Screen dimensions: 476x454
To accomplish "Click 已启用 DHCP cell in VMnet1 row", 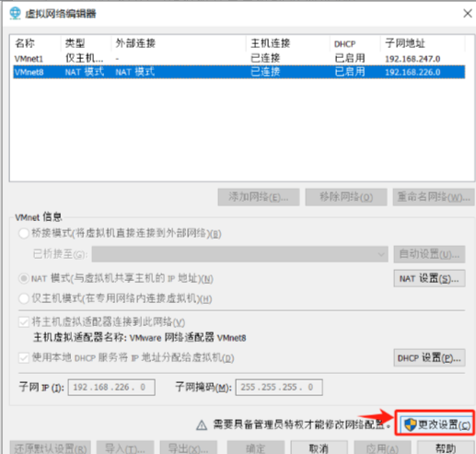I will tap(350, 58).
